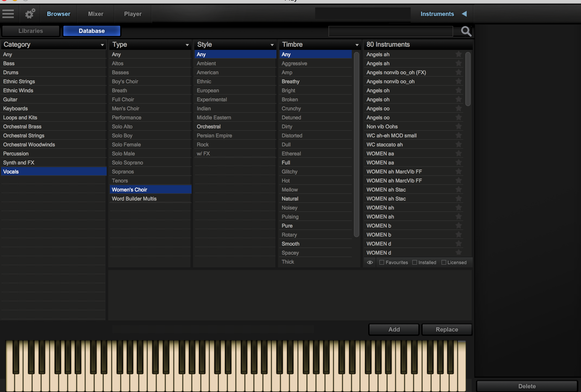Open the Category column dropdown arrow
581x392 pixels.
[x=102, y=45]
